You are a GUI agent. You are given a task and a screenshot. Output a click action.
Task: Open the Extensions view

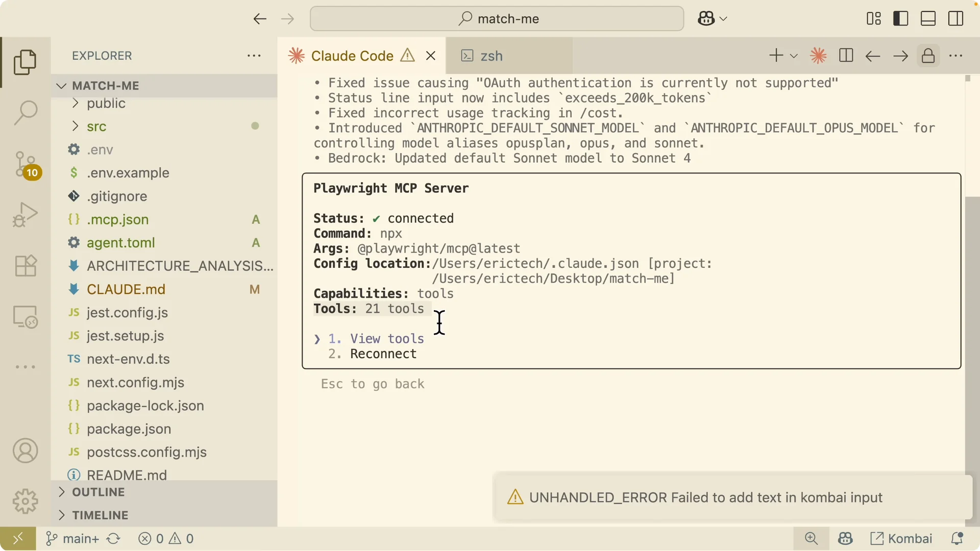pyautogui.click(x=25, y=266)
